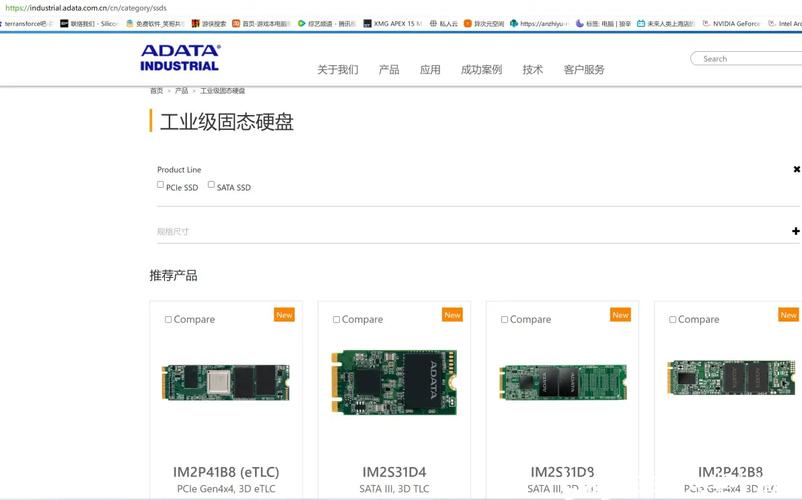
Task: Click the browser address bar URL
Action: click(x=86, y=8)
